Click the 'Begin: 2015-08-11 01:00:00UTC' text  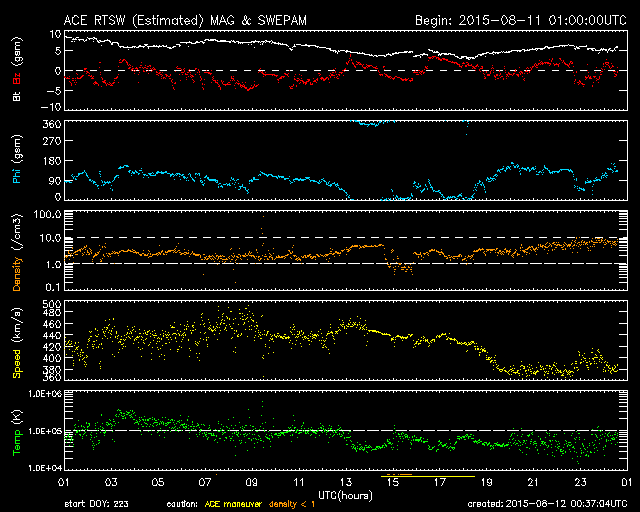coord(520,20)
